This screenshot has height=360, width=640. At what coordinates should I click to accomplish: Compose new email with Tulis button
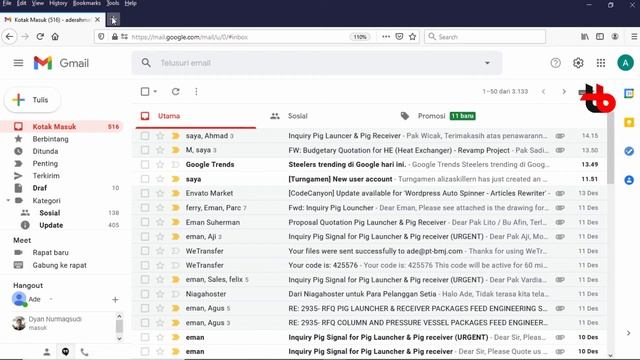pos(33,100)
